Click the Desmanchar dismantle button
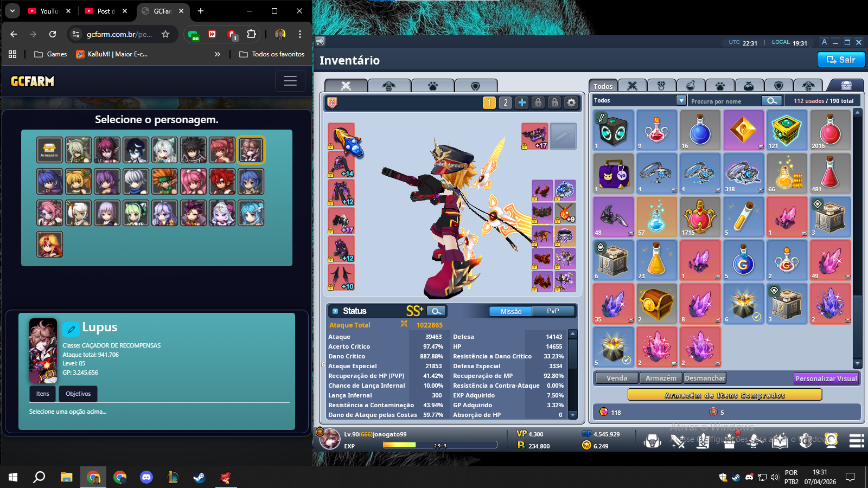 (705, 378)
